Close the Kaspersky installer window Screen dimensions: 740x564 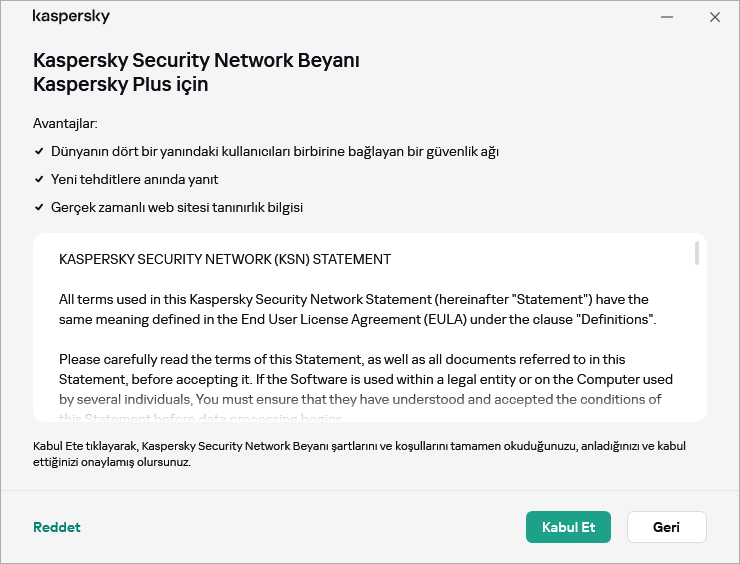(715, 17)
